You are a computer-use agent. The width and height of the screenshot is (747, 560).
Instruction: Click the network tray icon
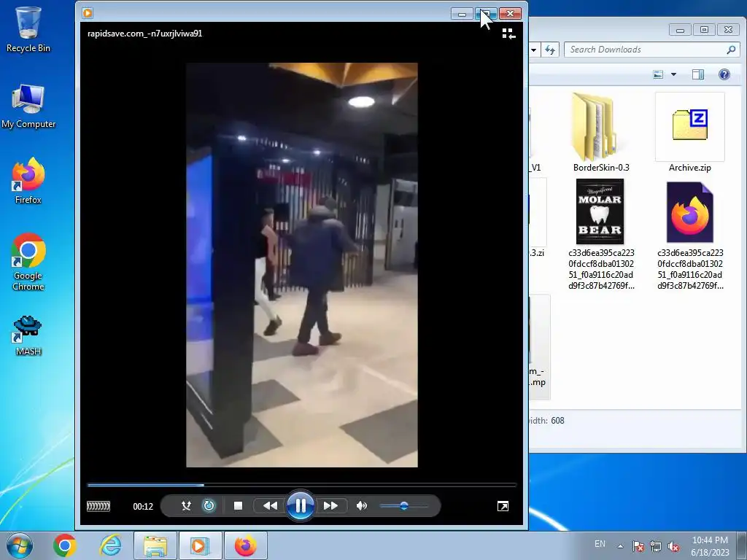656,546
